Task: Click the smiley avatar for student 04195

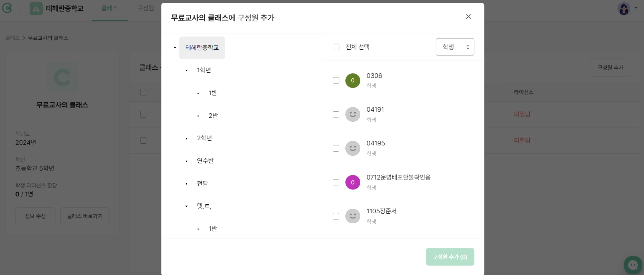Action: pos(353,149)
